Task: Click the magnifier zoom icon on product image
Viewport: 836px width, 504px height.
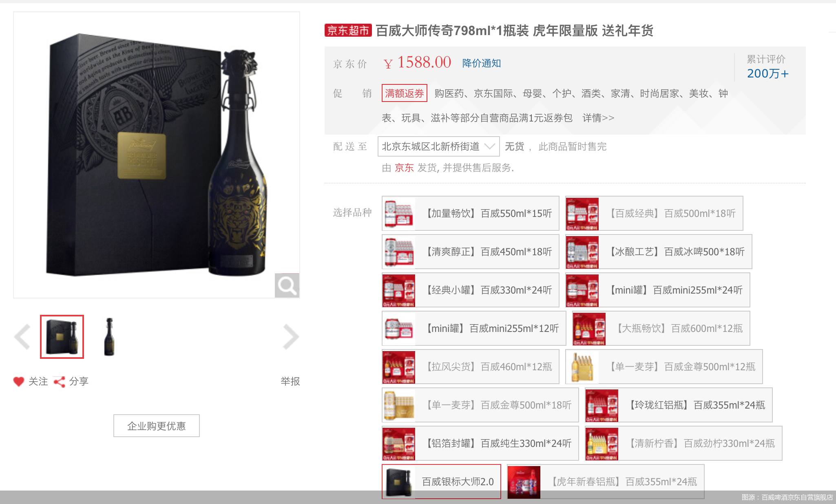Action: pos(287,285)
